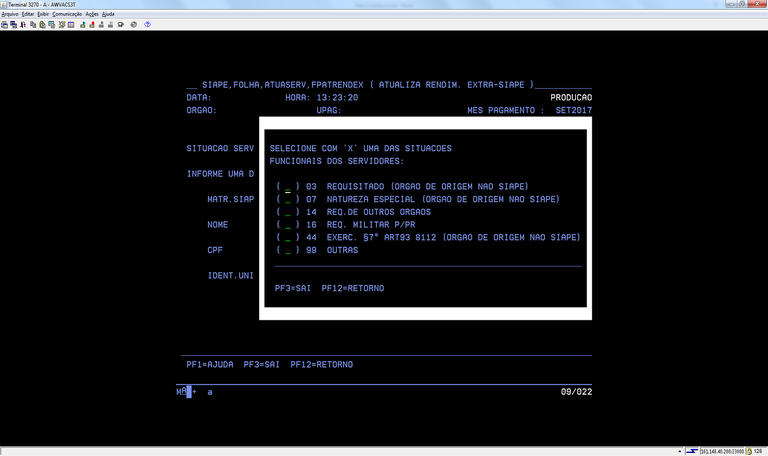Select the 16 REQ. MILITAR P/PR field
The width and height of the screenshot is (768, 456).
point(288,225)
